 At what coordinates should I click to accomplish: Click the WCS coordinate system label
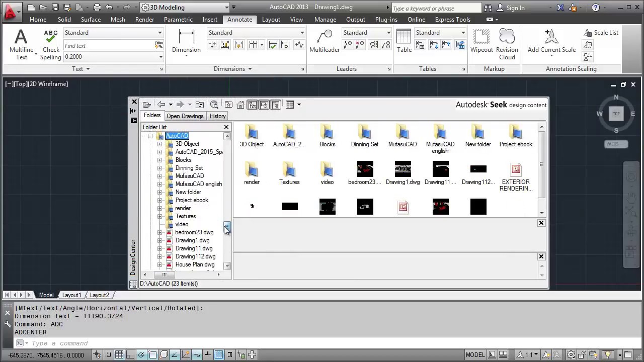pos(616,144)
